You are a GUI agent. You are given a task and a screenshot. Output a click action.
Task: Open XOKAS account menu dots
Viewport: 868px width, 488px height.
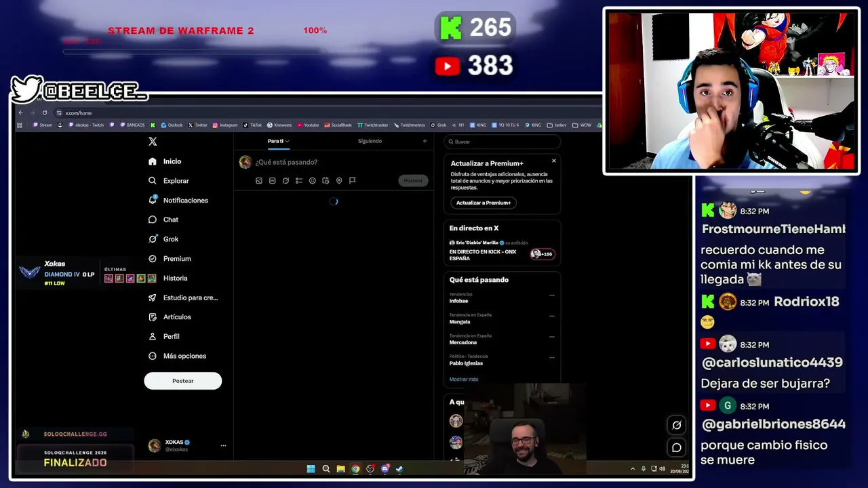point(223,445)
